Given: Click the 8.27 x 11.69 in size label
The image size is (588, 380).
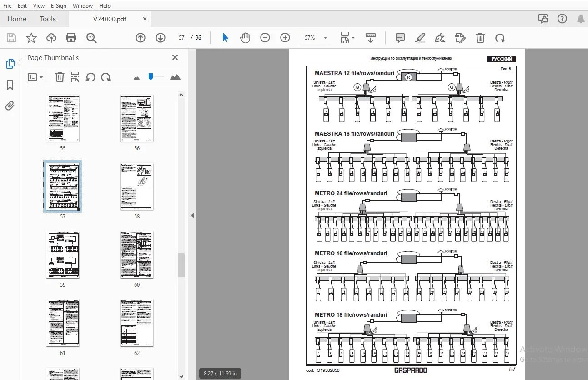Looking at the screenshot, I should tap(220, 374).
